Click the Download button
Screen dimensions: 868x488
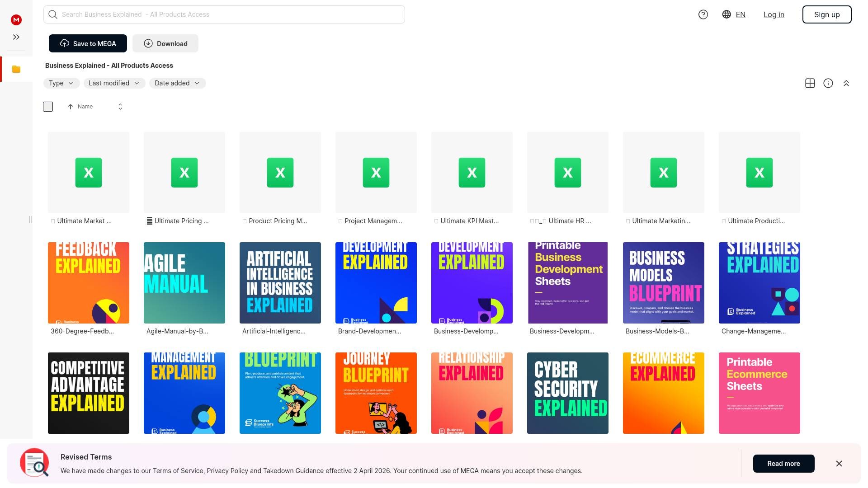[x=165, y=43]
